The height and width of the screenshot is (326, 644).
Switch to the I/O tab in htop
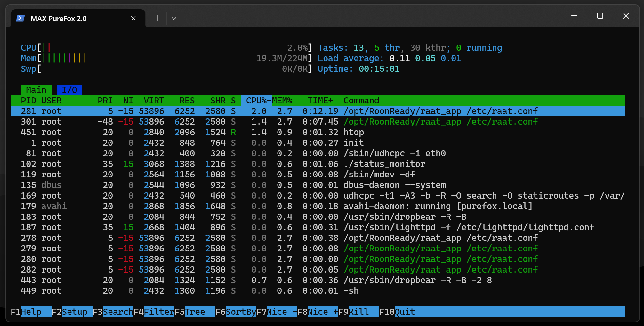click(x=69, y=90)
